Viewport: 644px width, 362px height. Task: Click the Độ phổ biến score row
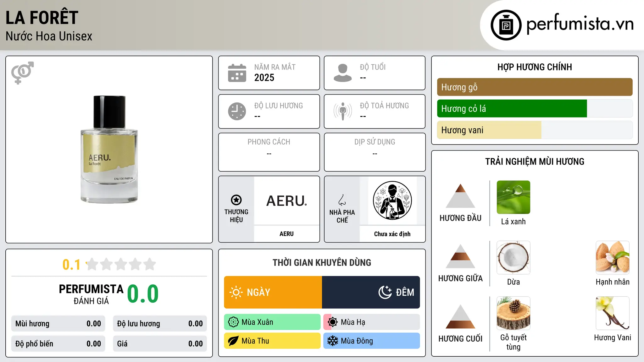(58, 344)
